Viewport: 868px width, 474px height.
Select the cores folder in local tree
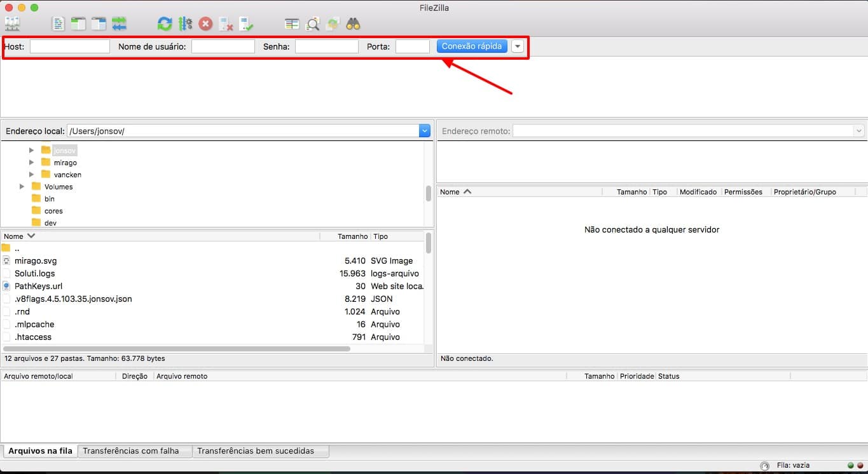pos(53,211)
